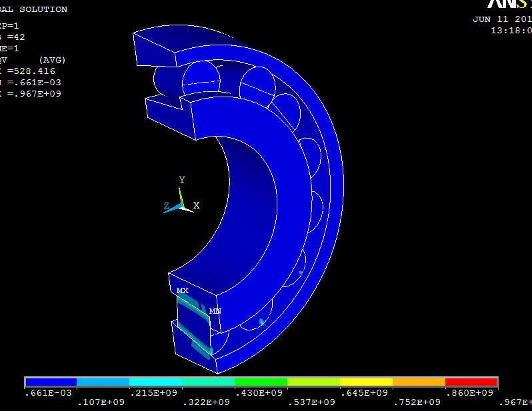The width and height of the screenshot is (532, 411).
Task: Click the legend value .860E+09
Action: point(469,393)
